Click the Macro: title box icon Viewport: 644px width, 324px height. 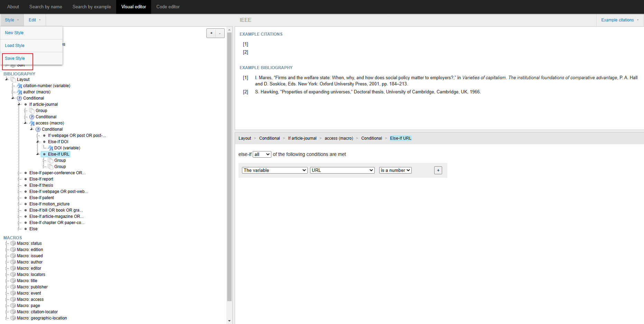(13, 281)
